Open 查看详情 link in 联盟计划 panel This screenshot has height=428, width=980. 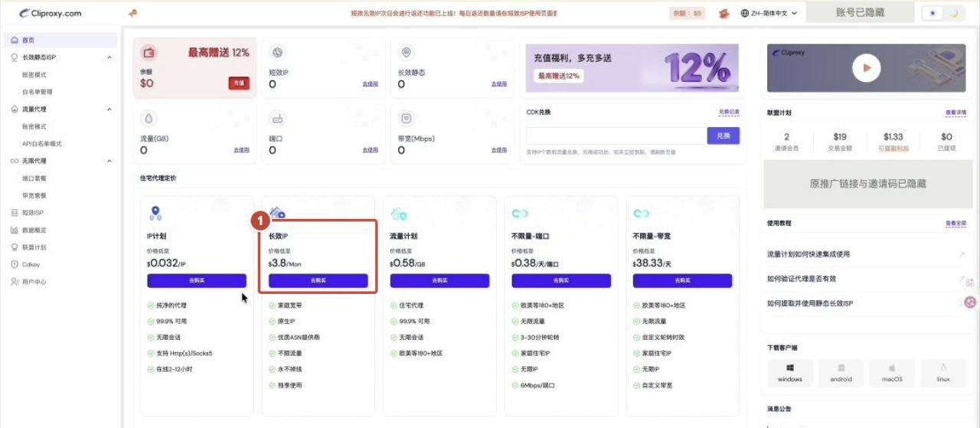click(x=955, y=113)
